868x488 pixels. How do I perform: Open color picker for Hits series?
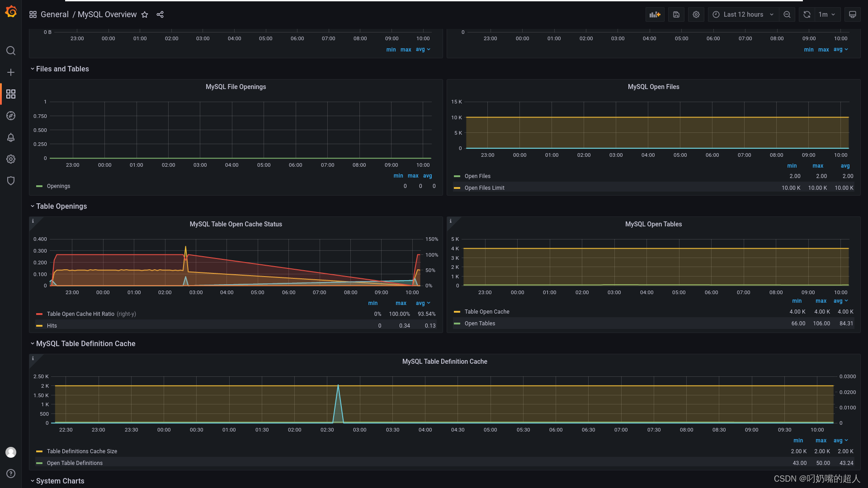[39, 326]
